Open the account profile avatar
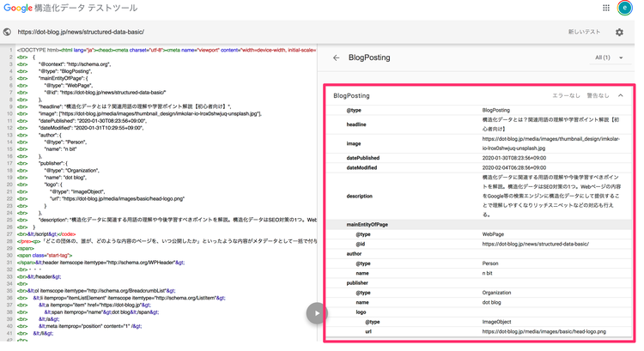Screen dimensions: 644x351 pyautogui.click(x=624, y=8)
